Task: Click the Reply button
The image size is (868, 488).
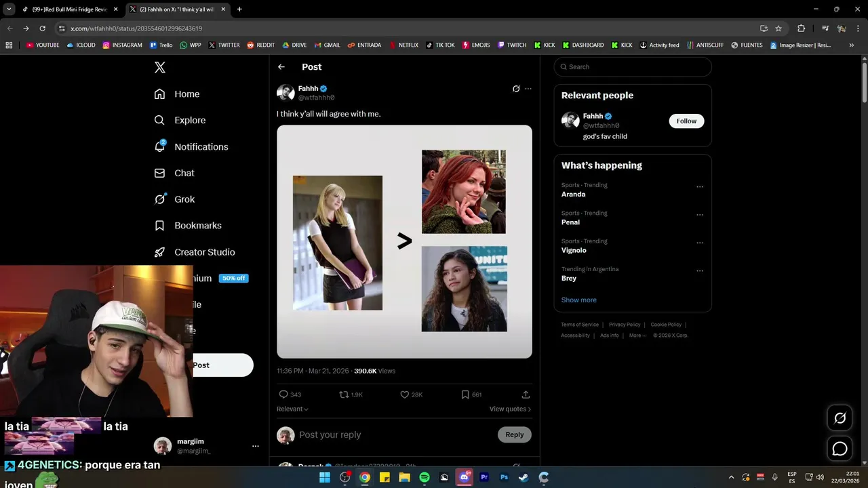Action: pyautogui.click(x=514, y=434)
